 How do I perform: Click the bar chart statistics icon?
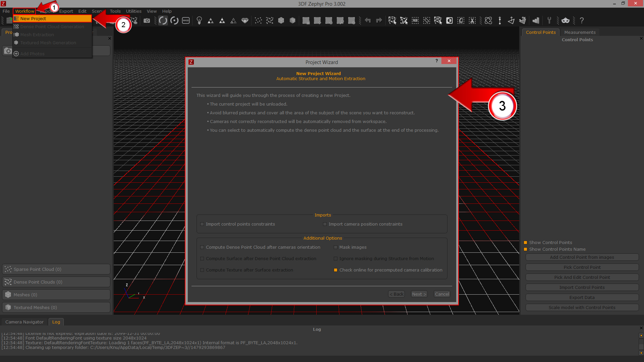coord(536,21)
